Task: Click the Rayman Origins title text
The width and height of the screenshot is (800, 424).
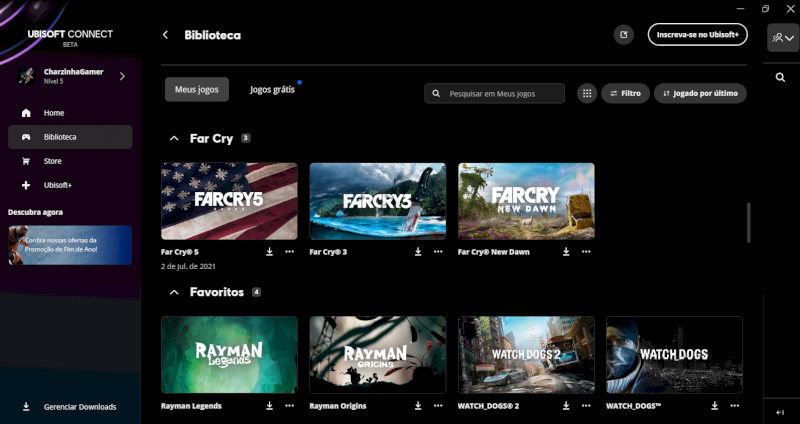Action: [338, 406]
